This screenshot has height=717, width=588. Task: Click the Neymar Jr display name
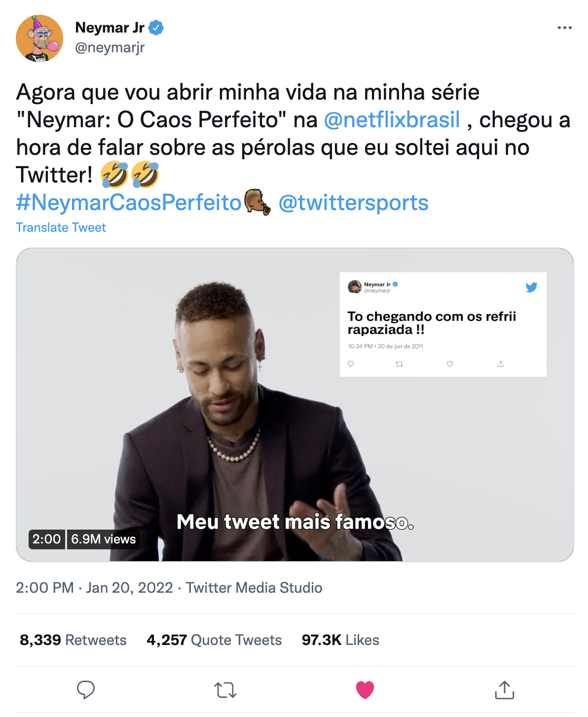coord(110,28)
